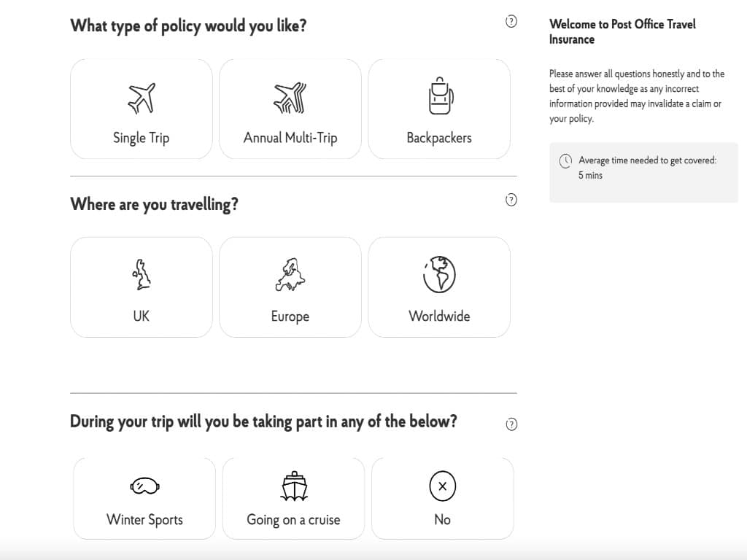Click the circled X icon
Screen dimensions: 747x560
pos(442,486)
